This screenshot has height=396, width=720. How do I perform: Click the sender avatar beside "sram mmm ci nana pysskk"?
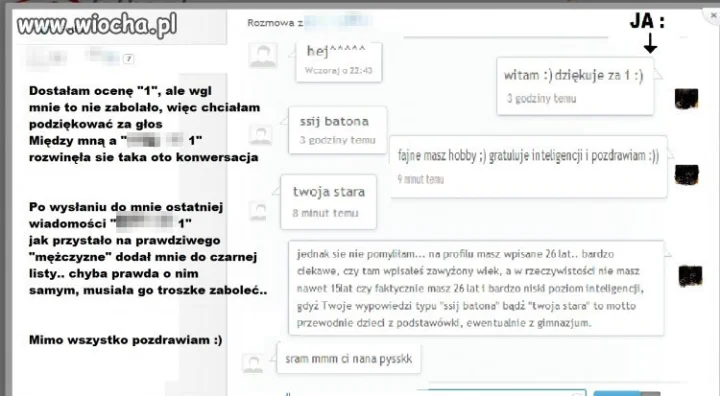click(x=253, y=362)
